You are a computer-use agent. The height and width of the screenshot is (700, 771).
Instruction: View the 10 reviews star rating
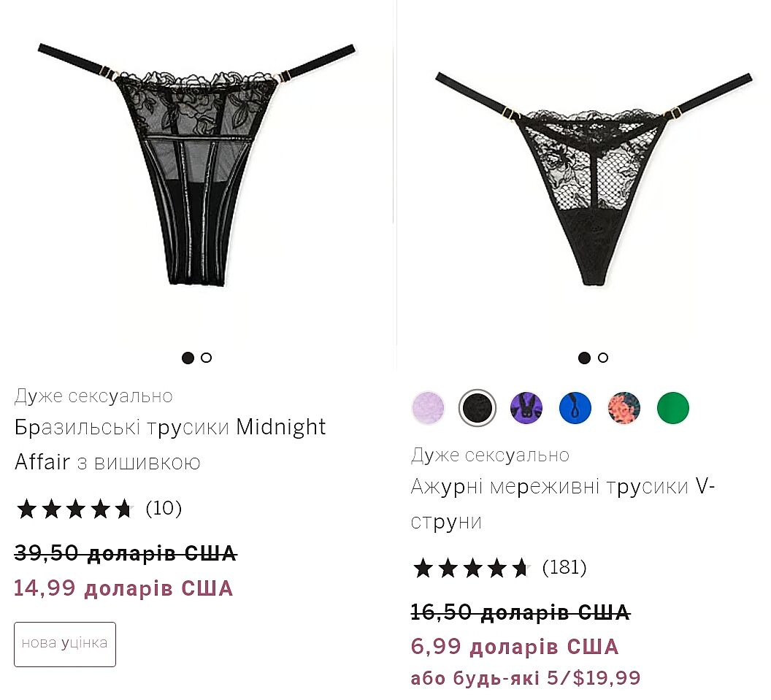tap(99, 509)
